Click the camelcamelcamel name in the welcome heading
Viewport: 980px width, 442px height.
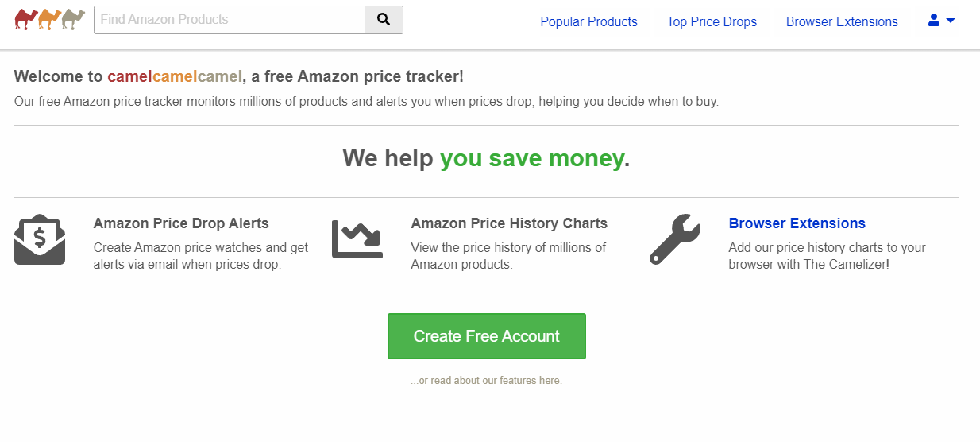(175, 76)
